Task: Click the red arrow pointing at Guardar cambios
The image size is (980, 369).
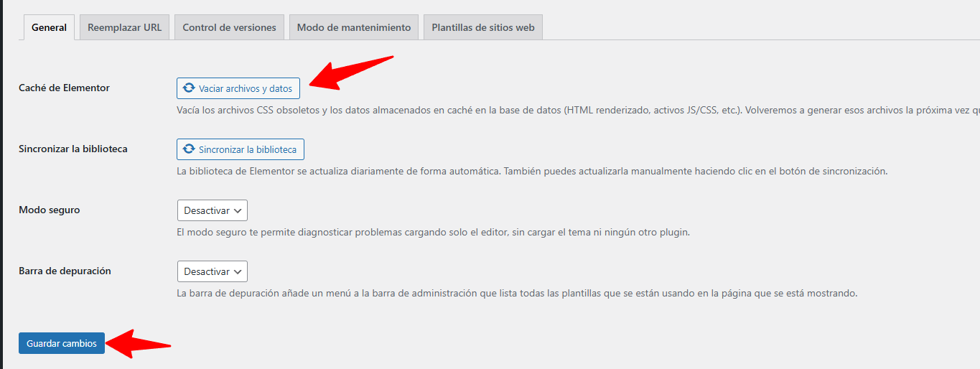Action: coord(140,344)
